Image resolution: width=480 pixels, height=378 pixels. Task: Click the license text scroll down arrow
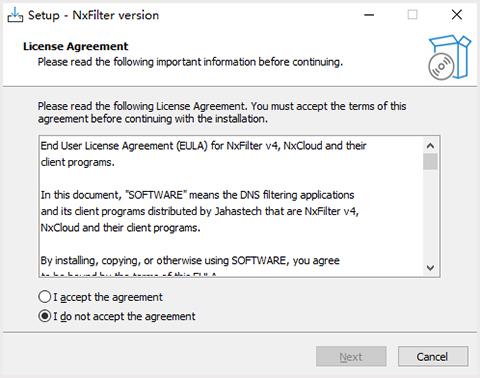[430, 268]
